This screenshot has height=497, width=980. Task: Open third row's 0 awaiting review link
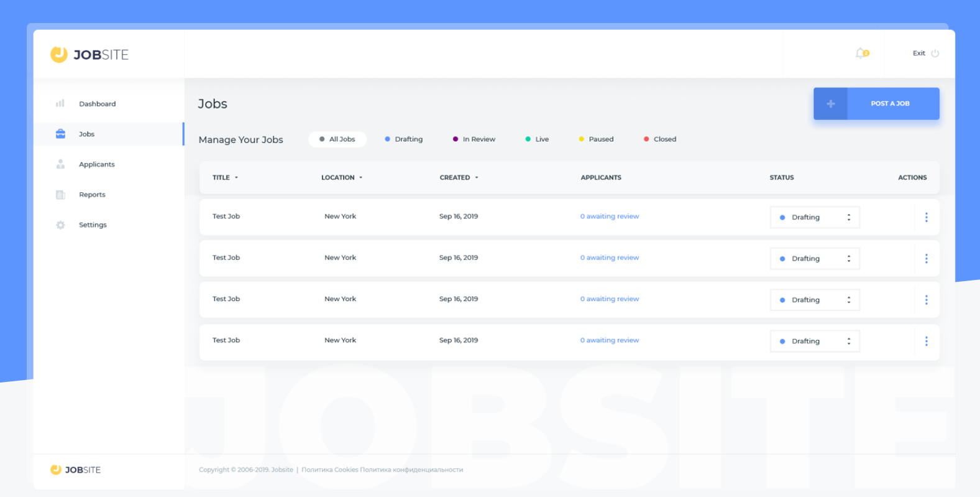pos(610,299)
